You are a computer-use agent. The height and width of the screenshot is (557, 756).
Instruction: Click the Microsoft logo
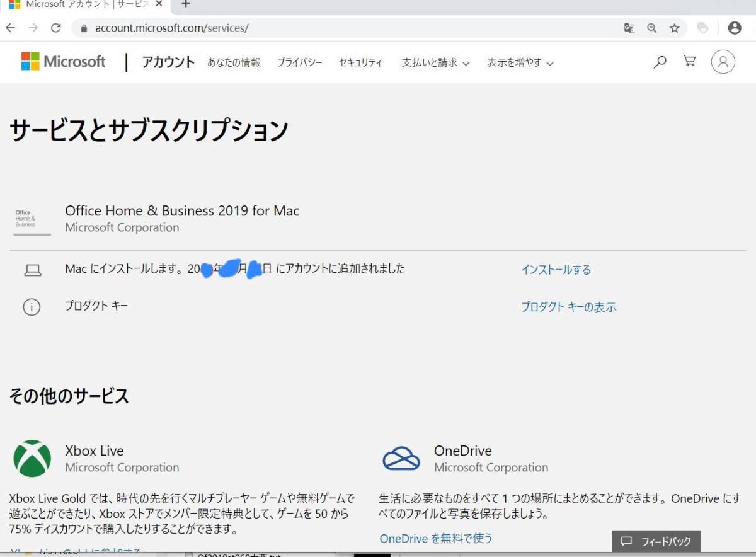tap(64, 62)
